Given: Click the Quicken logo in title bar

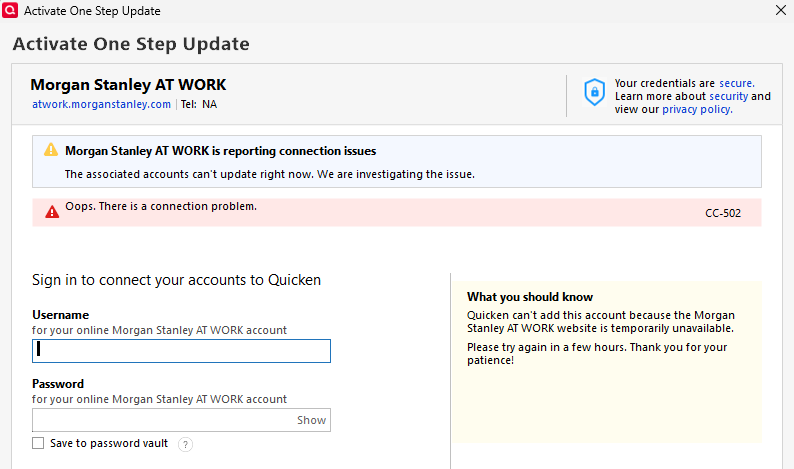Looking at the screenshot, I should pos(10,10).
